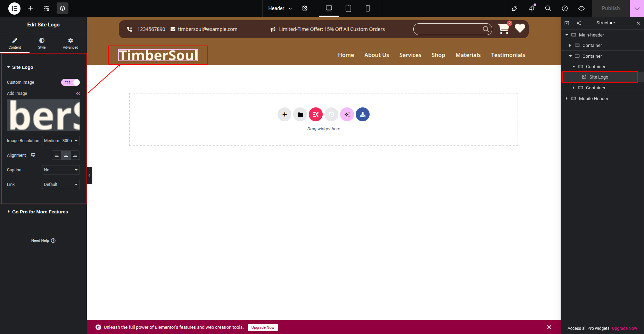Open Site Settings sliders icon
Viewport: 644px width, 334px height.
point(47,8)
